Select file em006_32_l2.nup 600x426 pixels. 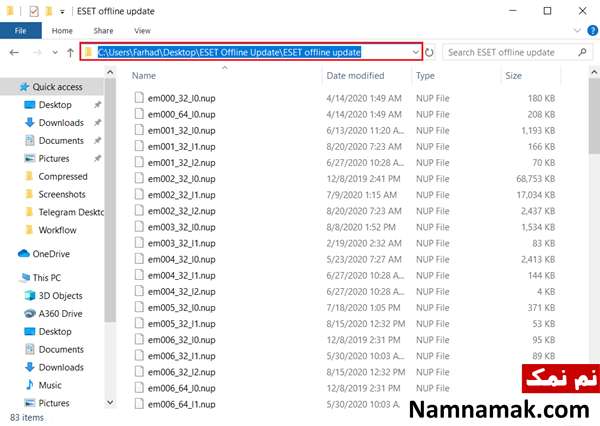(x=181, y=372)
